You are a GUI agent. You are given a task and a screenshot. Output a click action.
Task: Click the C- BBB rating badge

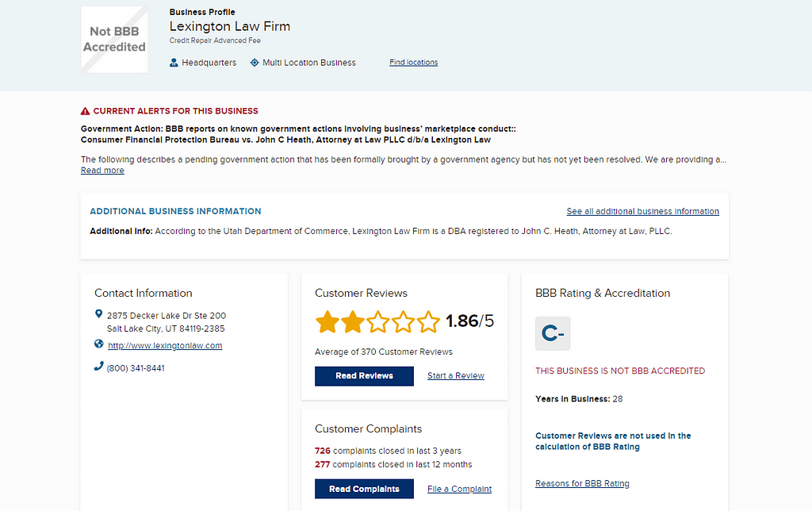[553, 334]
